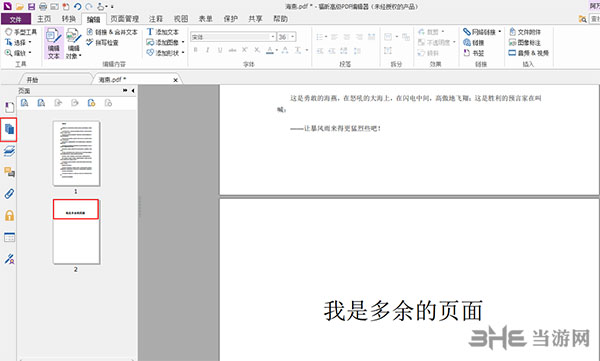The width and height of the screenshot is (600, 361).
Task: Toggle Underline formatting
Action: coord(220,50)
